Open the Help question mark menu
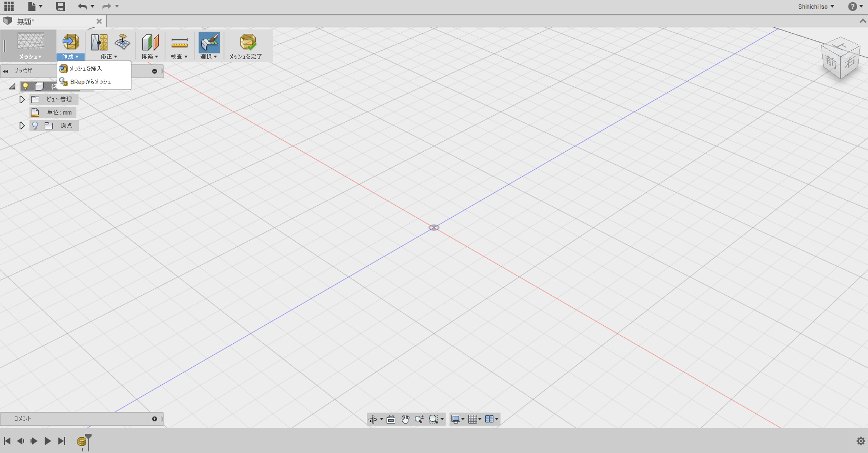The width and height of the screenshot is (868, 453). point(853,7)
